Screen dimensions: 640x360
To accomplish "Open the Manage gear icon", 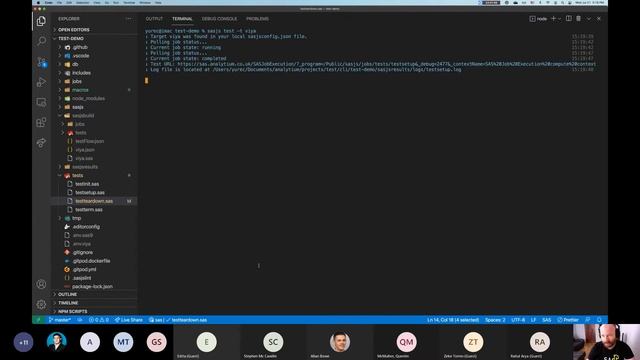I will tap(41, 304).
